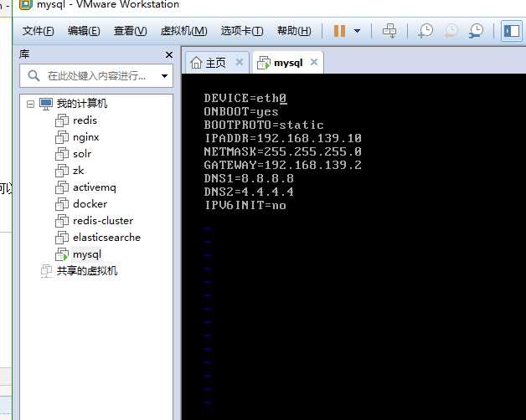
Task: Toggle the library sidebar view icon
Action: click(512, 31)
